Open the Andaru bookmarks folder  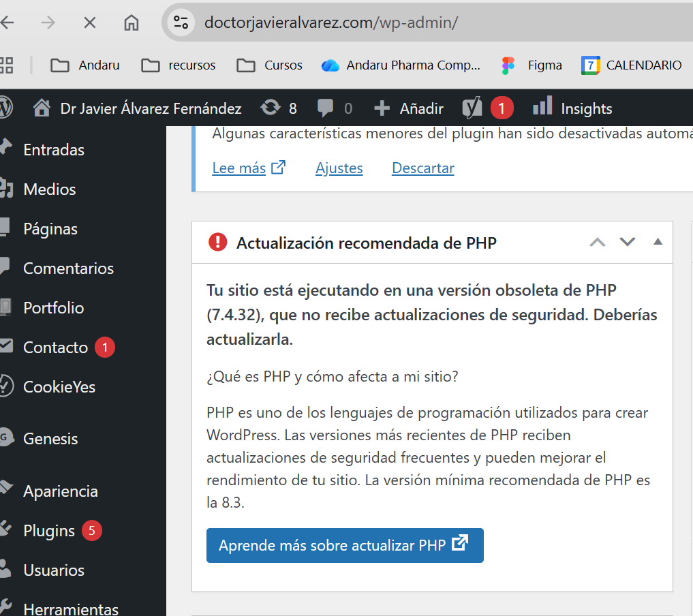tap(85, 65)
